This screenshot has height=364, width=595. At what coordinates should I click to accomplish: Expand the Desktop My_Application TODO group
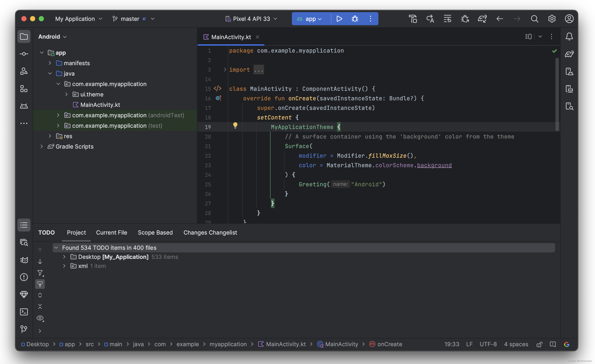(64, 257)
